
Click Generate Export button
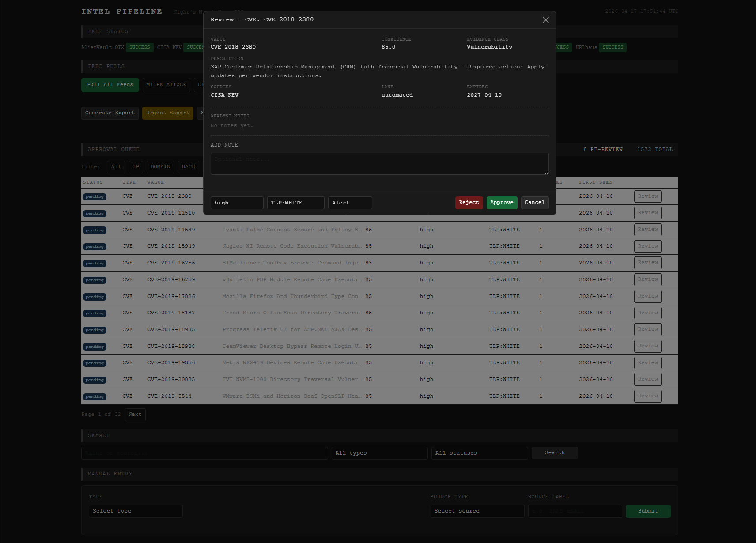tap(110, 113)
